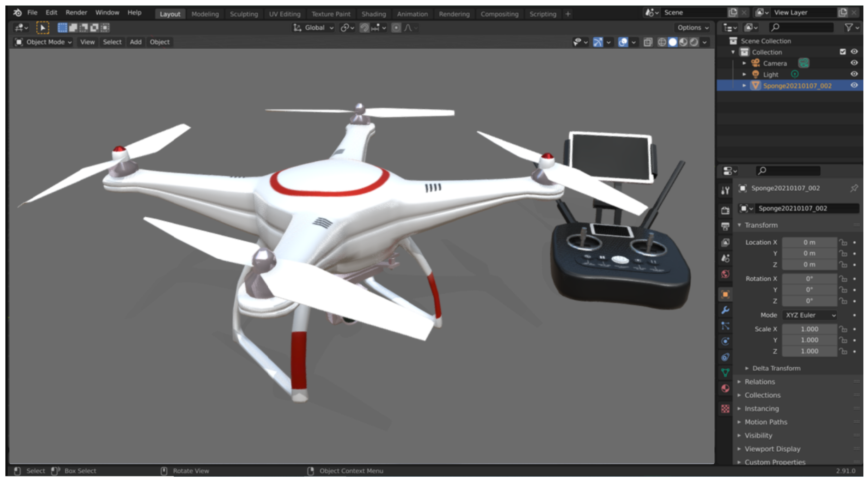This screenshot has height=482, width=868.
Task: Toggle visibility of Sponge20210107_002 object
Action: pyautogui.click(x=854, y=85)
